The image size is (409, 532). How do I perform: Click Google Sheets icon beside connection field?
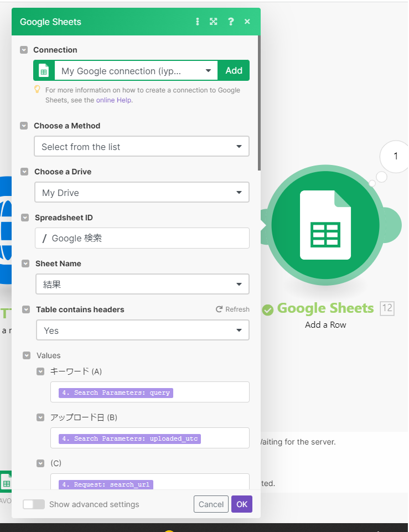click(44, 70)
